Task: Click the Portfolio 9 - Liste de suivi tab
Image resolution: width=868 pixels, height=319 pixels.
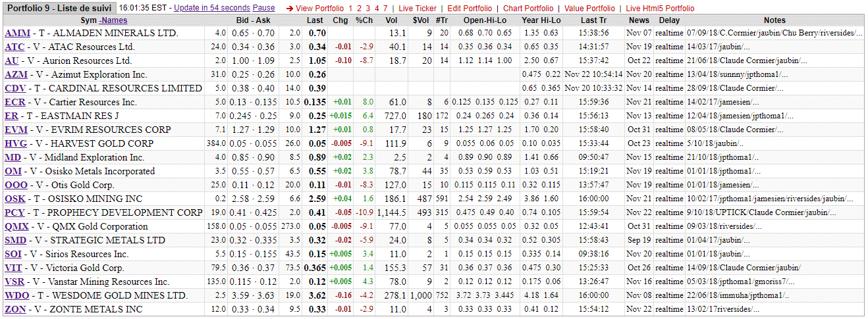Action: tap(59, 9)
